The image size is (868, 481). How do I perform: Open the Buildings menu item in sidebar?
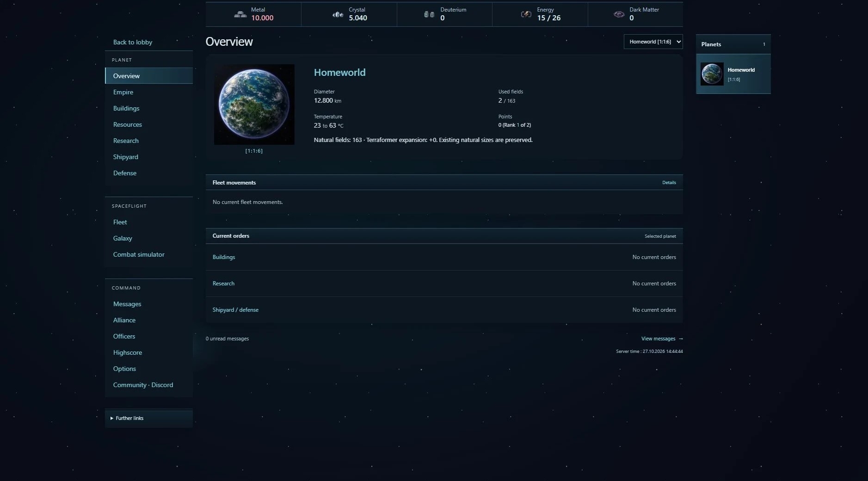click(149, 108)
